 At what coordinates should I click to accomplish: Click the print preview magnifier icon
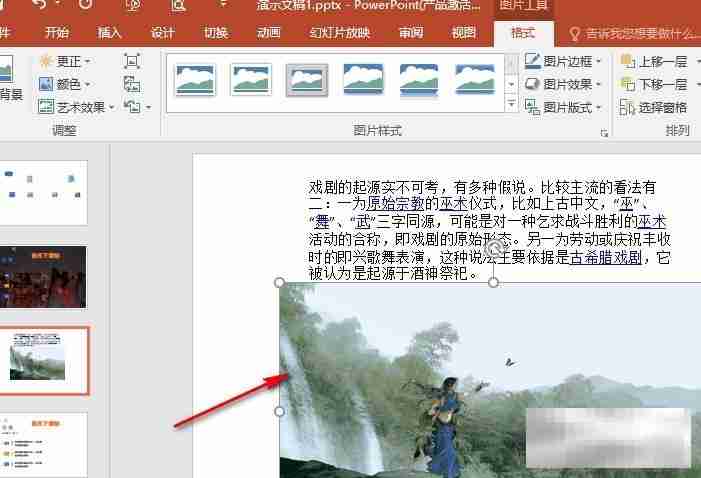coord(178,5)
